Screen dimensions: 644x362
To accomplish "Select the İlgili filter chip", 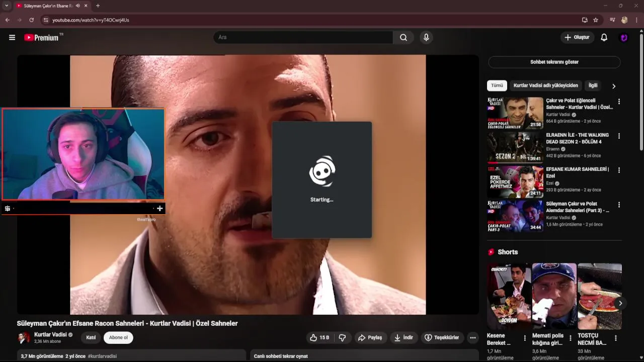I will [593, 85].
